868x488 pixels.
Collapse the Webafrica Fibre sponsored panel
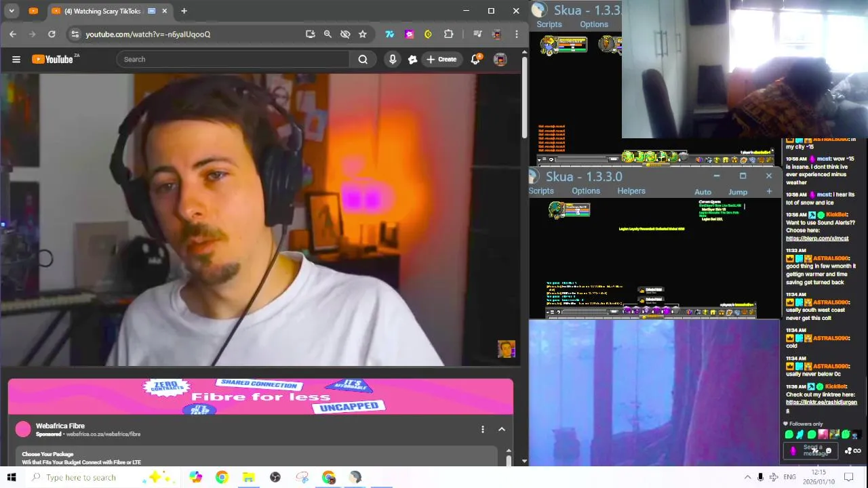click(502, 429)
